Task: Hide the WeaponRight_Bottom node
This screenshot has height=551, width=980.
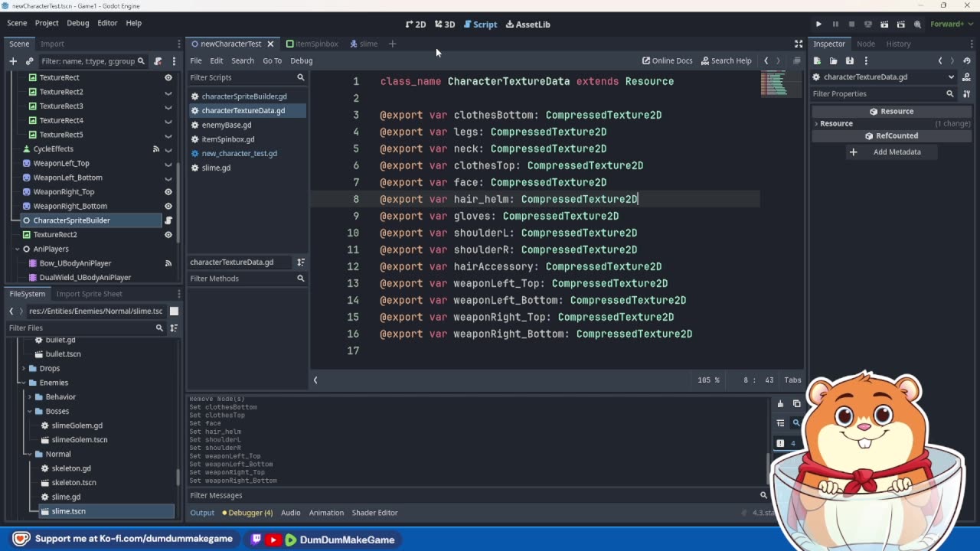Action: click(x=168, y=206)
